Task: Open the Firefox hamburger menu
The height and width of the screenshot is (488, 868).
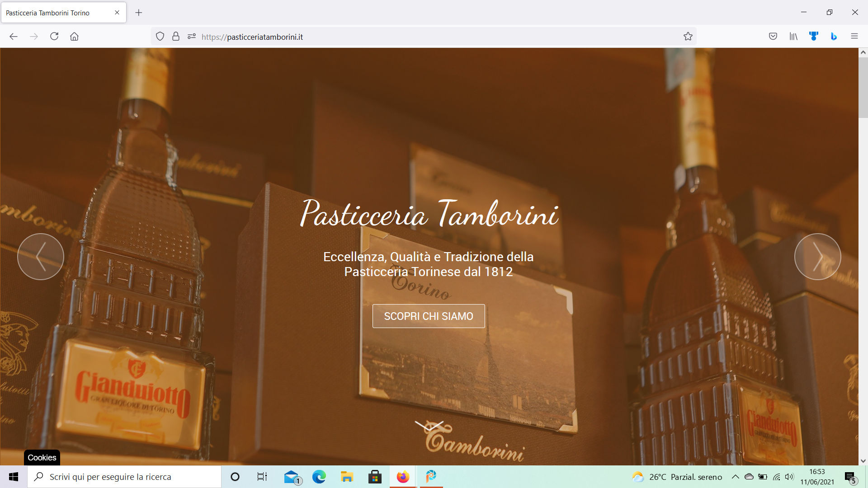Action: coord(854,36)
